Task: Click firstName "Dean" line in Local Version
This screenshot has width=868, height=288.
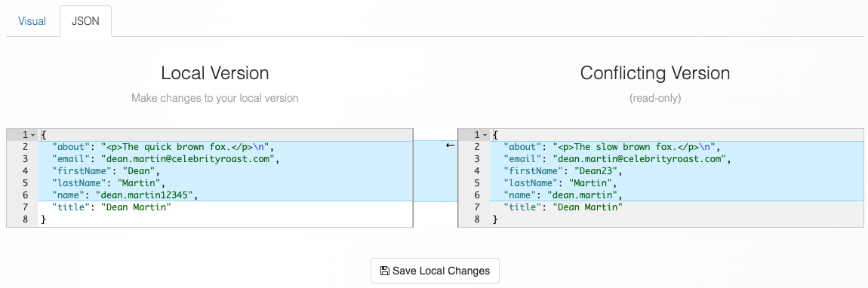Action: [226, 171]
